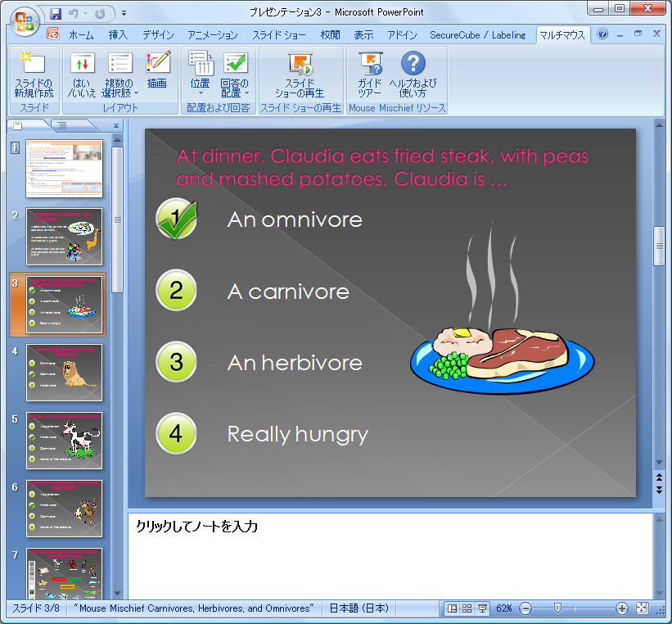This screenshot has height=624, width=672.
Task: Toggle Normal view in the status bar
Action: (x=453, y=608)
